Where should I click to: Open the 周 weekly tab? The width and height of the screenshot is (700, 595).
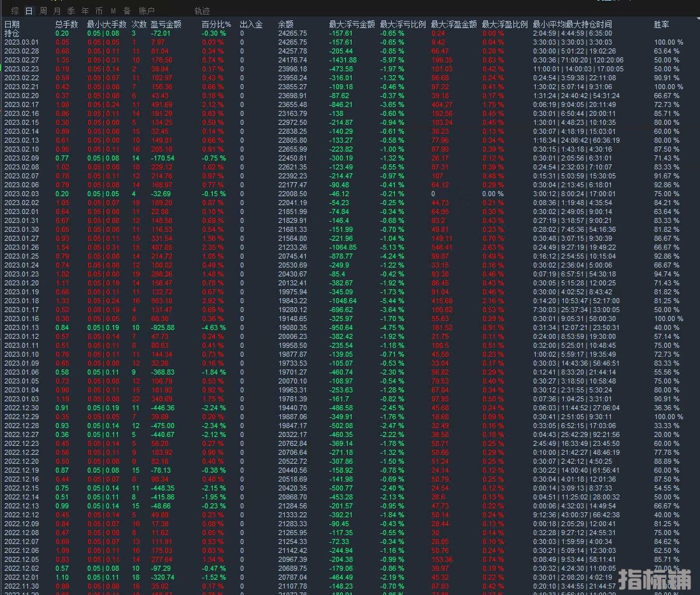tap(43, 11)
